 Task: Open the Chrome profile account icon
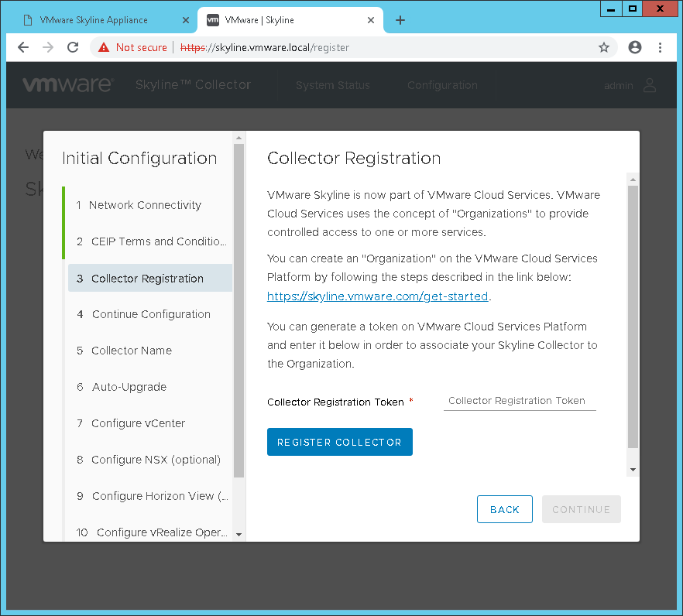(x=635, y=47)
